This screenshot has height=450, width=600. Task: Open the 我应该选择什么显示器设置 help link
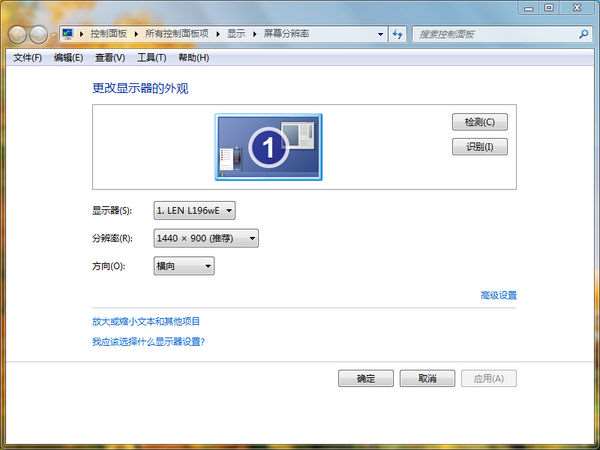click(148, 341)
